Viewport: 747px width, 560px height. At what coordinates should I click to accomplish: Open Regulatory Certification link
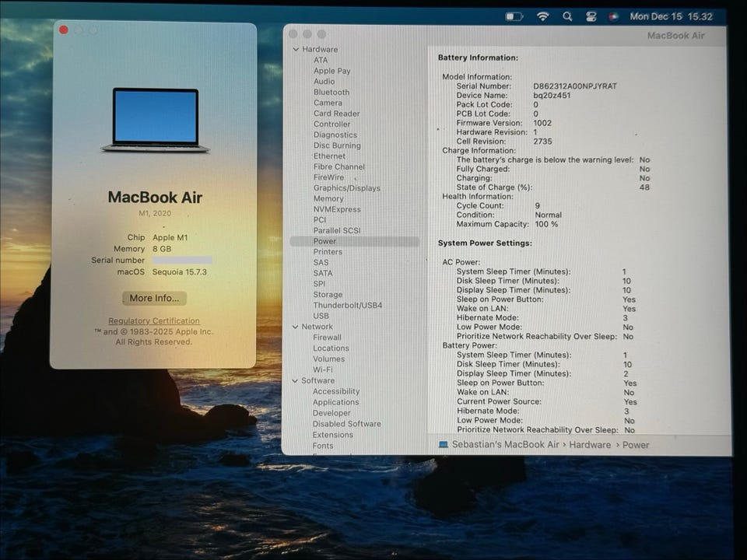click(x=154, y=320)
